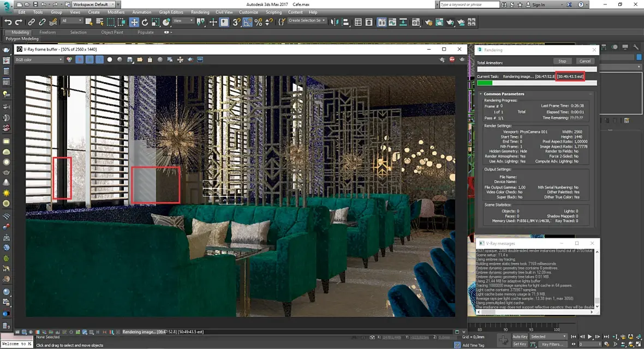The height and width of the screenshot is (349, 644).
Task: Toggle the Angle Snap tool
Action: (x=247, y=22)
